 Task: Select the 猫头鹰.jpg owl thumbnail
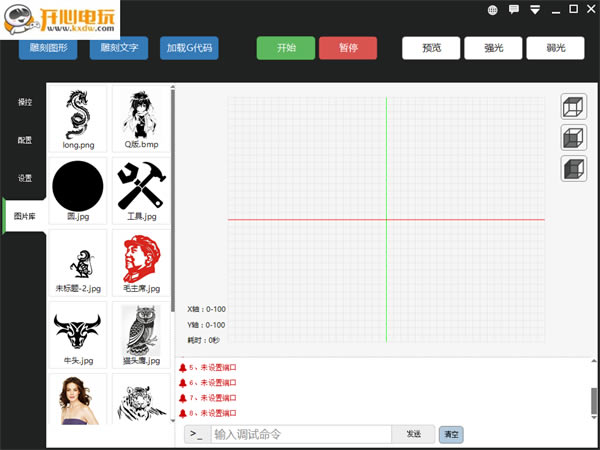(141, 335)
